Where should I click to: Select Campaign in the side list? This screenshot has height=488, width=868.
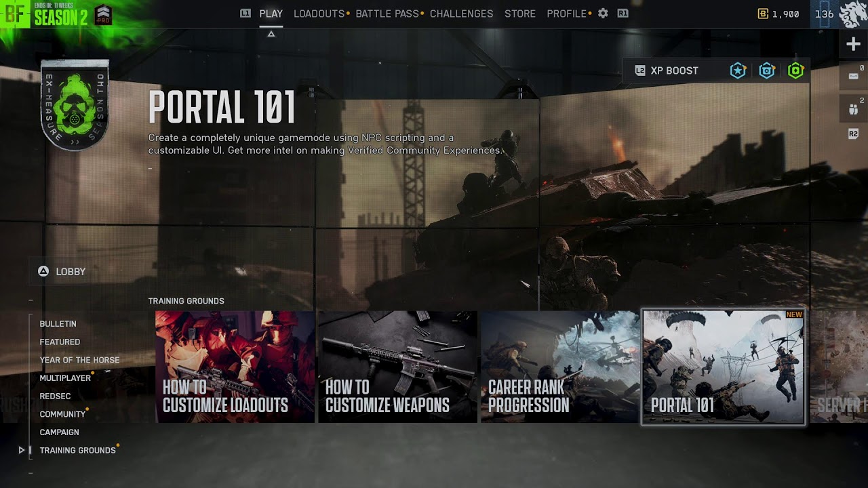[x=59, y=432]
